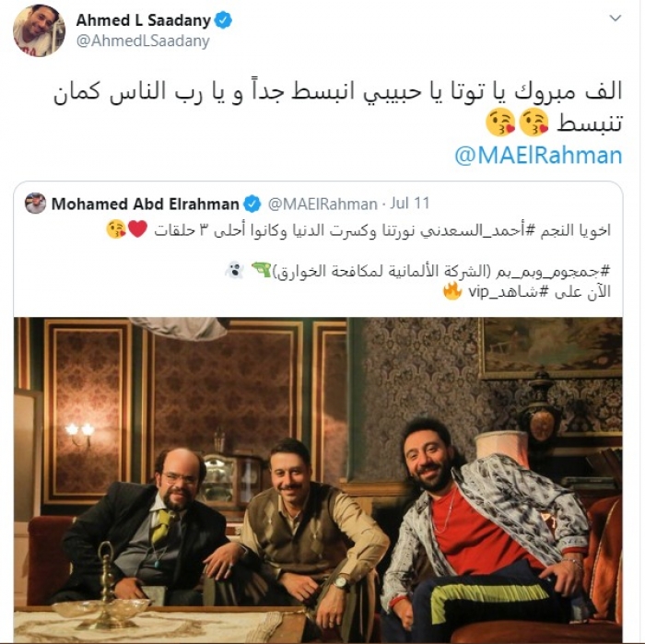This screenshot has width=645, height=644.
Task: Click the red heart emoji in quoted tweet
Action: [x=137, y=229]
